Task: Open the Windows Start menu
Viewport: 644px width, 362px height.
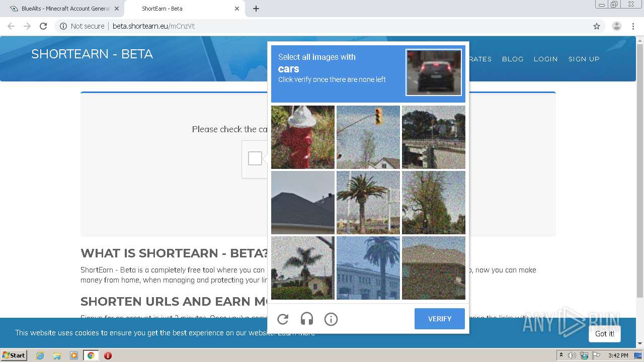Action: (x=14, y=355)
